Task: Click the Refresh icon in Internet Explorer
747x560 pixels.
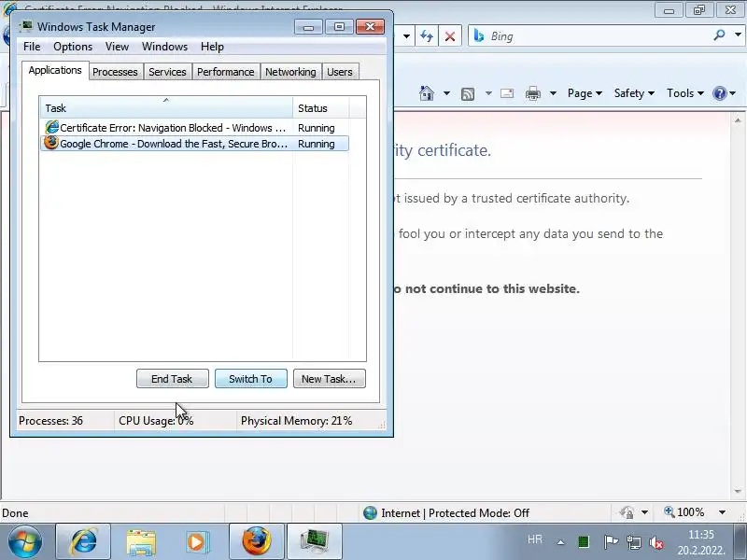Action: coord(427,36)
